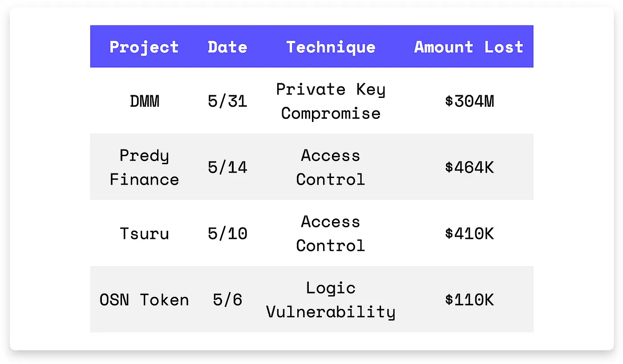The image size is (623, 364).
Task: Click the 5/14 date cell
Action: [x=227, y=167]
